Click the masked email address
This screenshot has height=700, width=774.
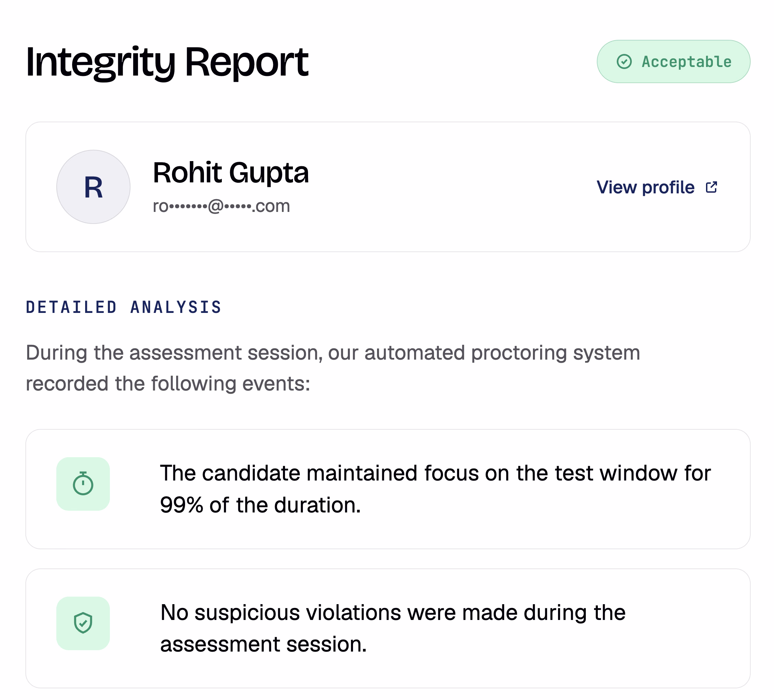(x=221, y=206)
